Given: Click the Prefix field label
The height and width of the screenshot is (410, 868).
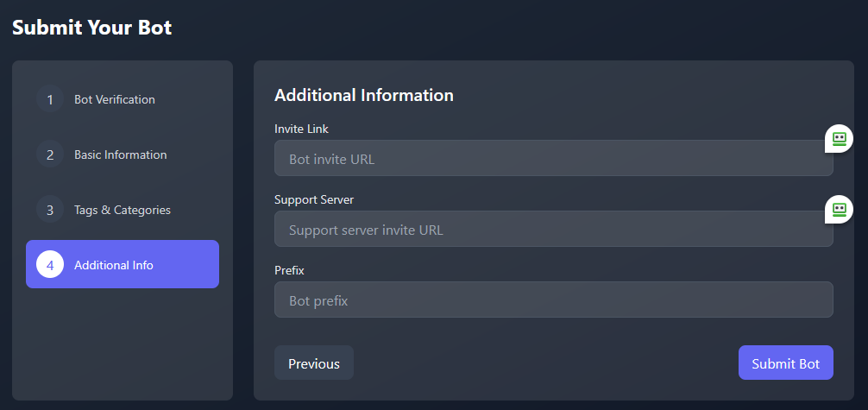Looking at the screenshot, I should [x=290, y=271].
